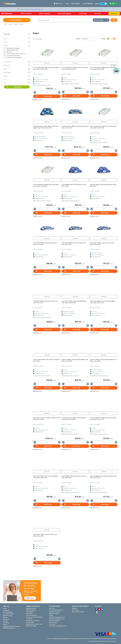Open the Clearance tab
Screen dimensions: 121x644
pyautogui.click(x=114, y=14)
